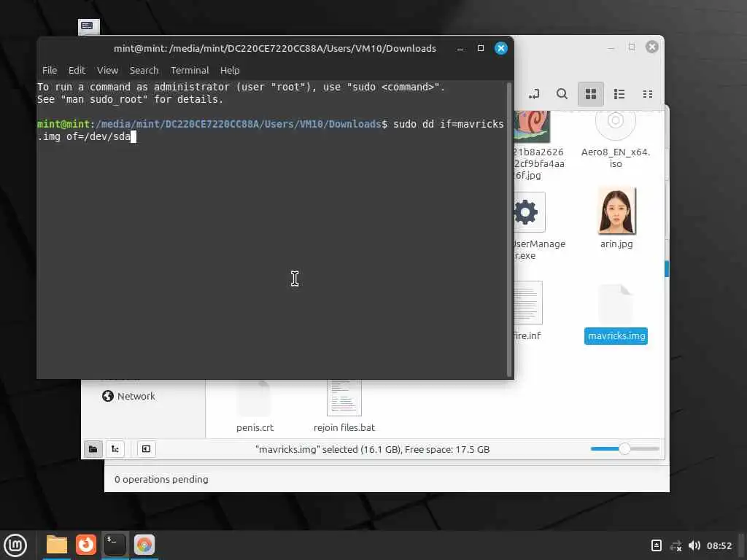The width and height of the screenshot is (747, 560).
Task: Click the desktop icon behind terminal titlebar
Action: pos(89,27)
